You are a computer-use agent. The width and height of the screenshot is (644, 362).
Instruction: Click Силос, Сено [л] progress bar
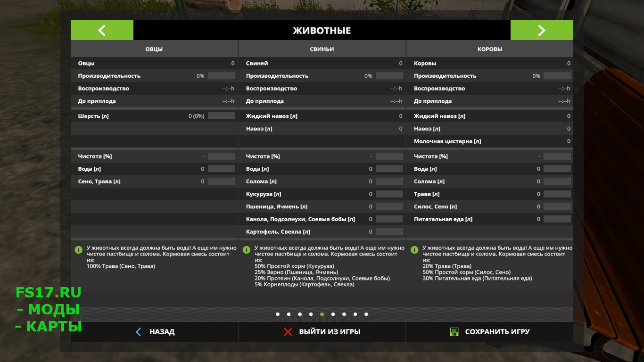click(557, 206)
